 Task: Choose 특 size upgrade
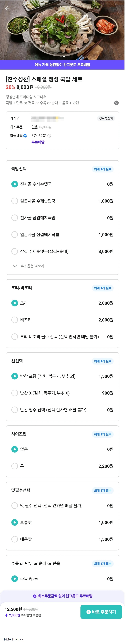point(63,471)
